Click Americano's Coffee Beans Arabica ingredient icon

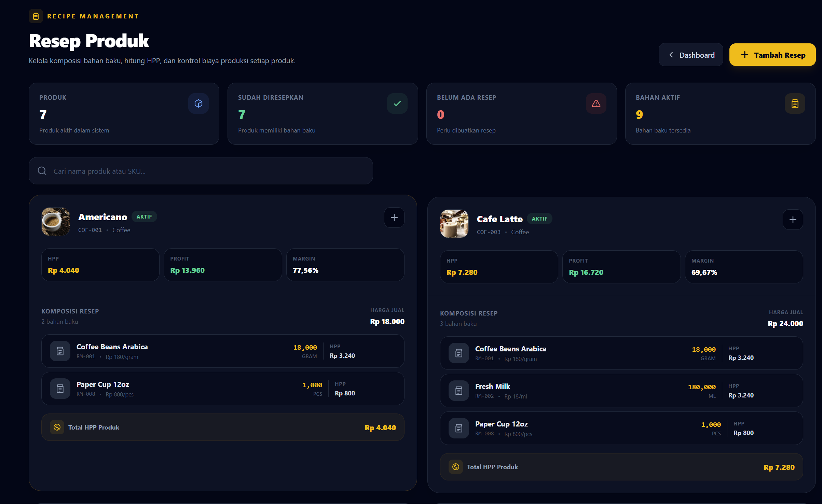click(x=60, y=351)
